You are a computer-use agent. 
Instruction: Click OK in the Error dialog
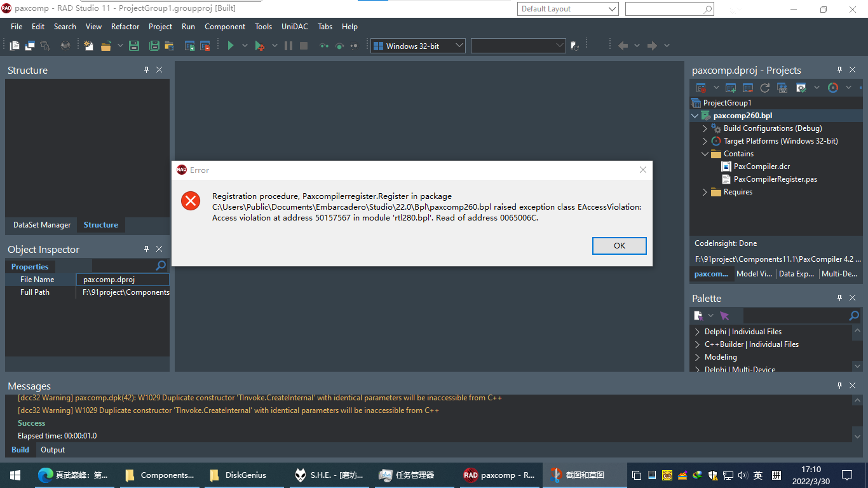click(x=619, y=246)
